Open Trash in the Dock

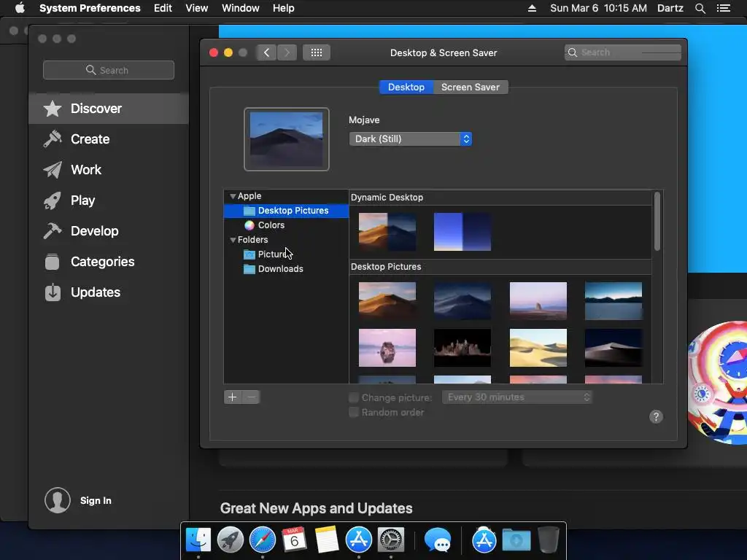pyautogui.click(x=549, y=540)
